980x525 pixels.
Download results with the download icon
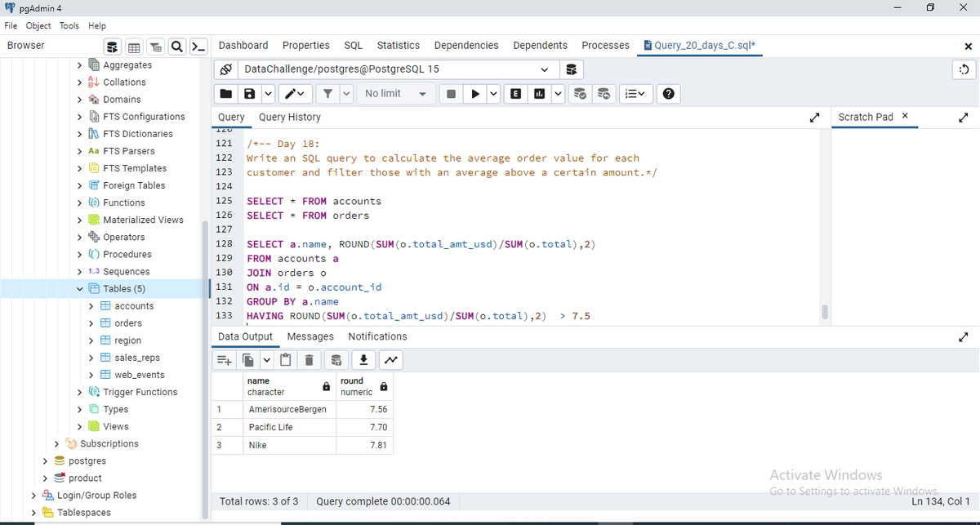365,360
